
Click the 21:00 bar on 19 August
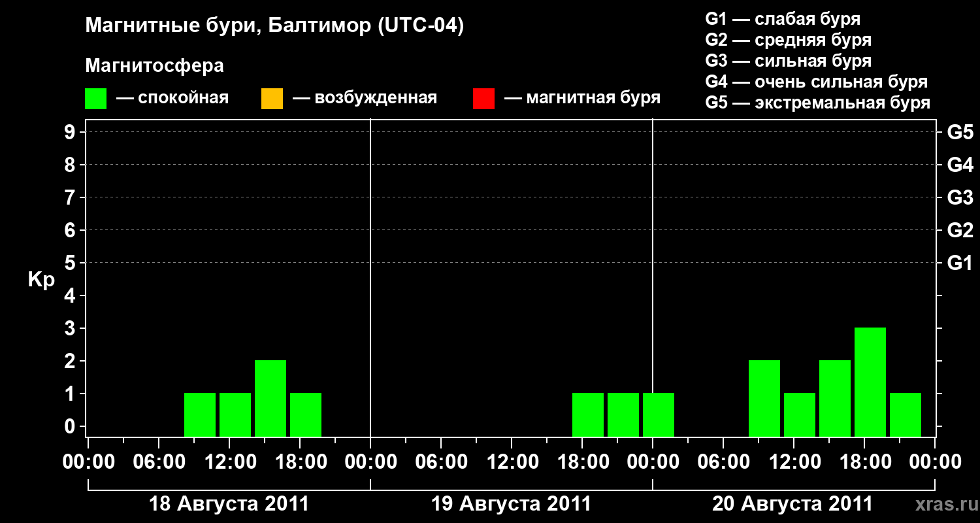[623, 414]
